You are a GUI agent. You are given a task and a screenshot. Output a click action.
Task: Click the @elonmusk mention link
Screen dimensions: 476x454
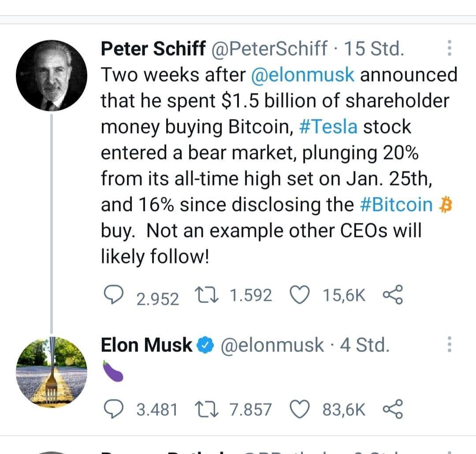point(302,75)
